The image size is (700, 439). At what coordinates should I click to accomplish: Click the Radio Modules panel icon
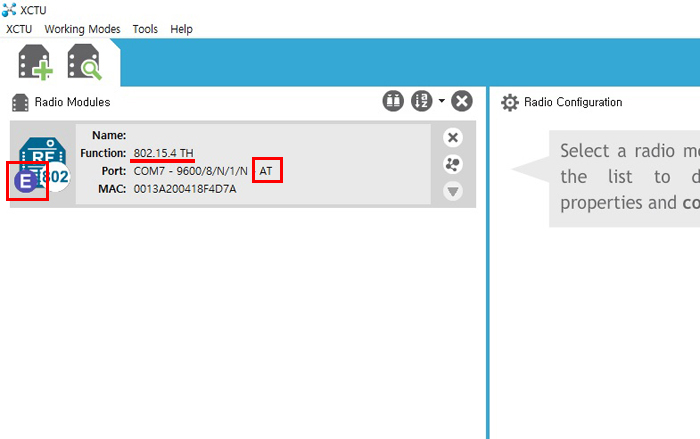pyautogui.click(x=20, y=102)
